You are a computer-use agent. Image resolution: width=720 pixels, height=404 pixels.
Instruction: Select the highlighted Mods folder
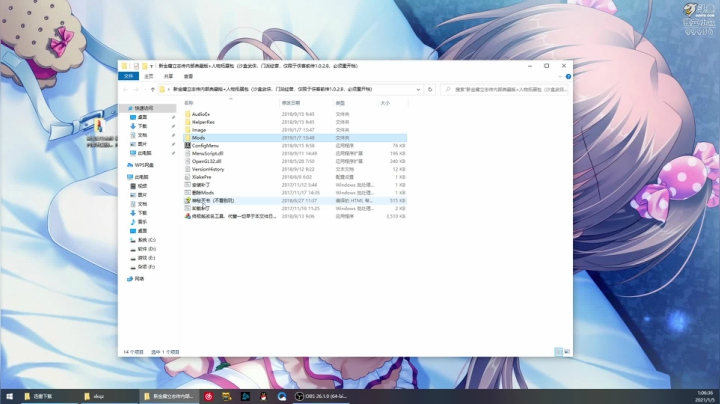pos(295,138)
